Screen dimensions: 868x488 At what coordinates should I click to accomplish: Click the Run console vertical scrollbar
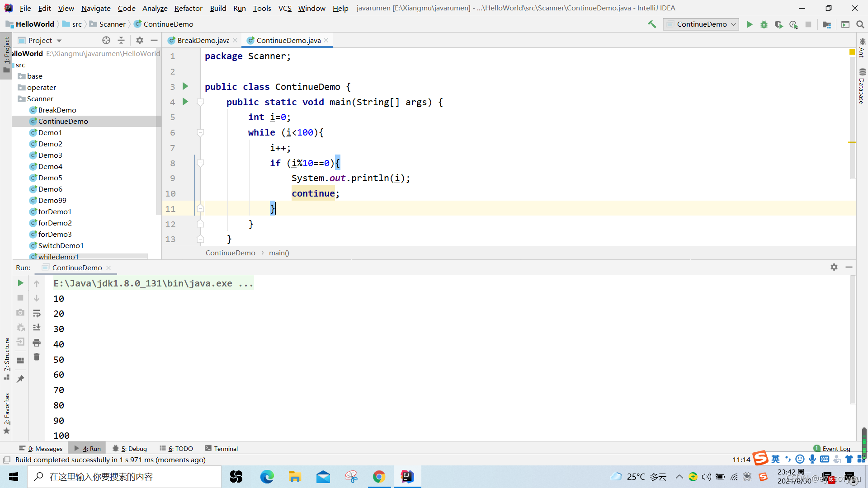point(853,339)
